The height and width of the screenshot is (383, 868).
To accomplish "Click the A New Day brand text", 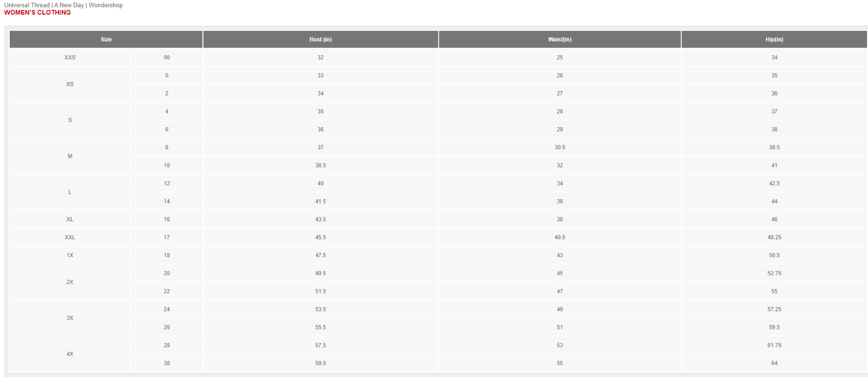I will (69, 5).
